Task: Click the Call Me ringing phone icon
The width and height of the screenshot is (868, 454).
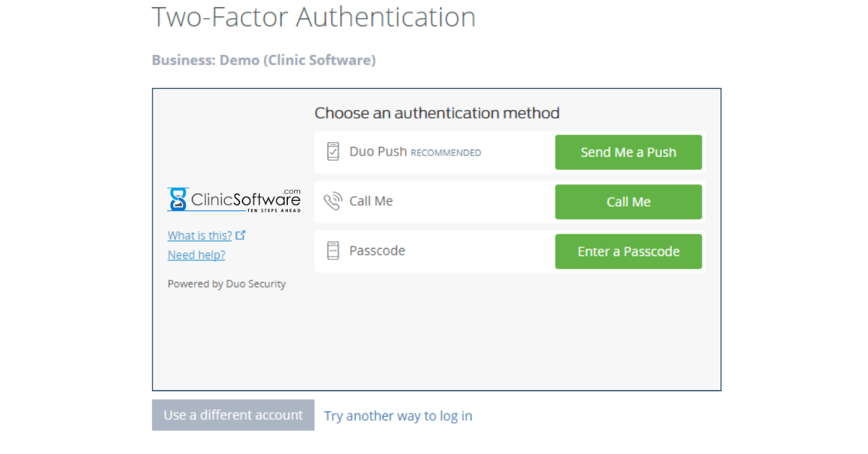Action: coord(333,201)
